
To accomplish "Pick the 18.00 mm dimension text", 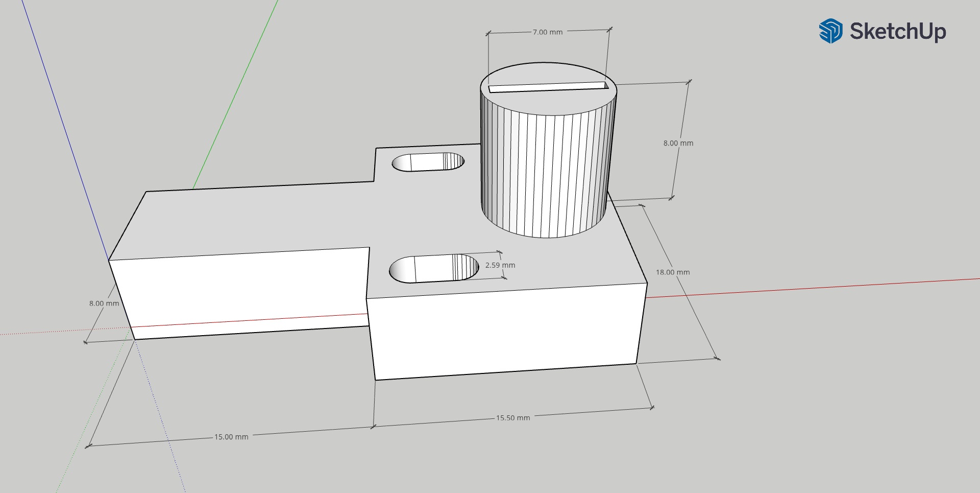I will coord(672,272).
